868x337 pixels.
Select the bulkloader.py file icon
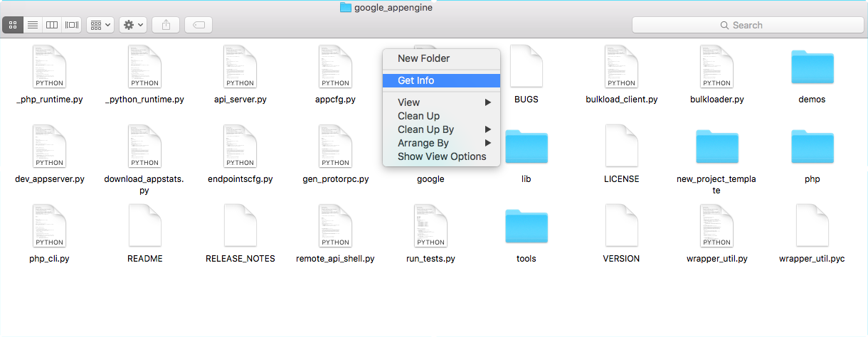717,66
